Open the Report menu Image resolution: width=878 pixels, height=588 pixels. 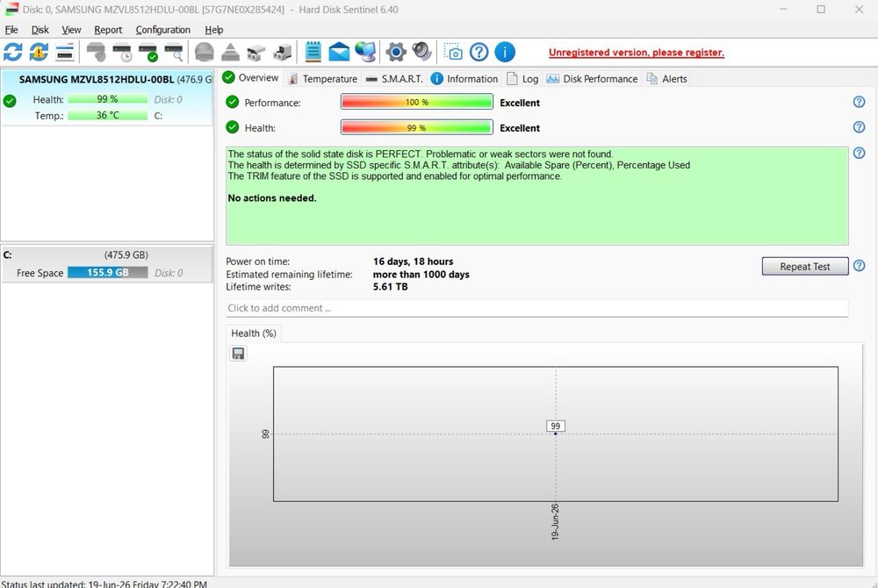click(108, 30)
